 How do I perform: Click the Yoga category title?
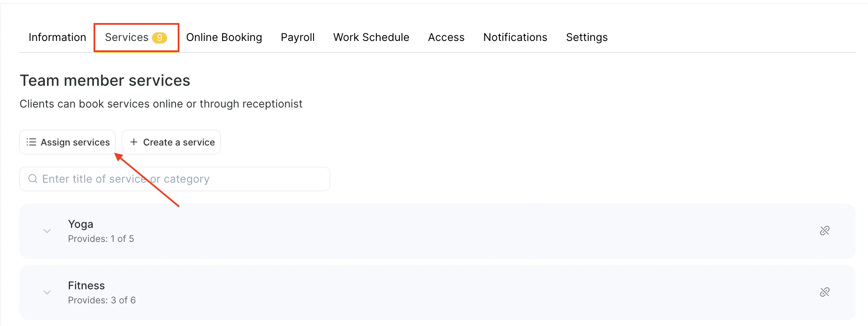click(81, 224)
